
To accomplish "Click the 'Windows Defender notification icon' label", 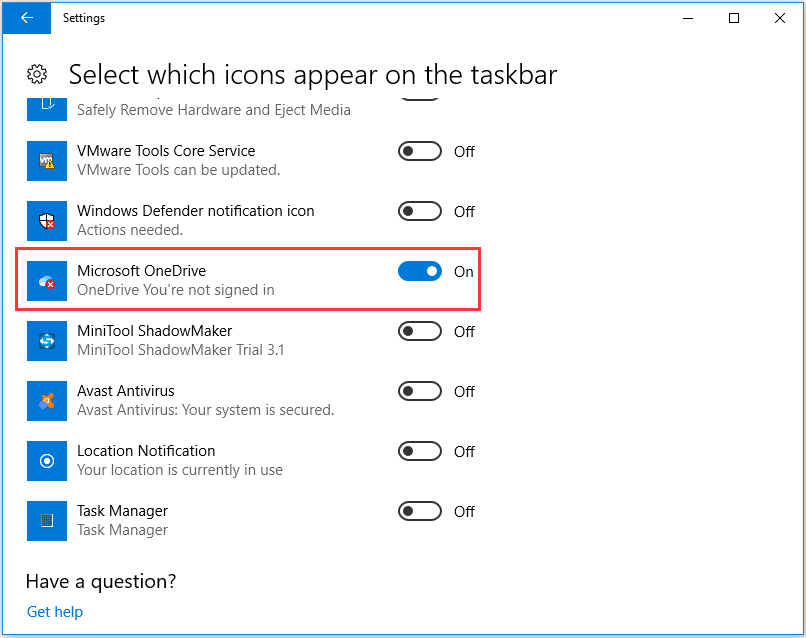I will click(x=196, y=211).
